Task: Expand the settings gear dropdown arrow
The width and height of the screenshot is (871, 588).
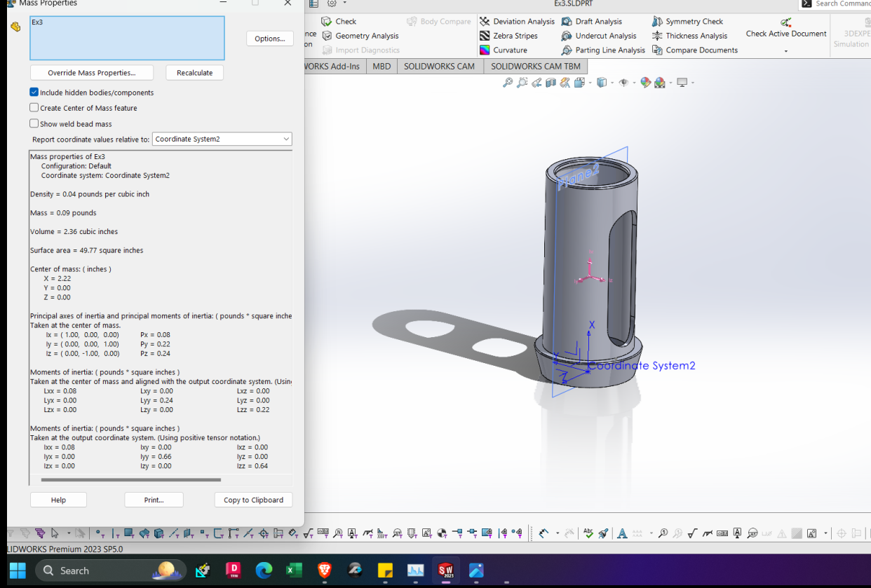Action: point(344,4)
